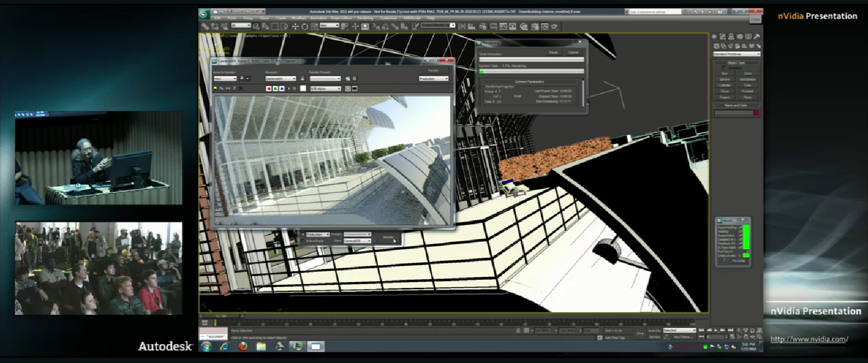Viewport: 868px width, 363px height.
Task: Open the Modifiers menu
Action: (298, 18)
